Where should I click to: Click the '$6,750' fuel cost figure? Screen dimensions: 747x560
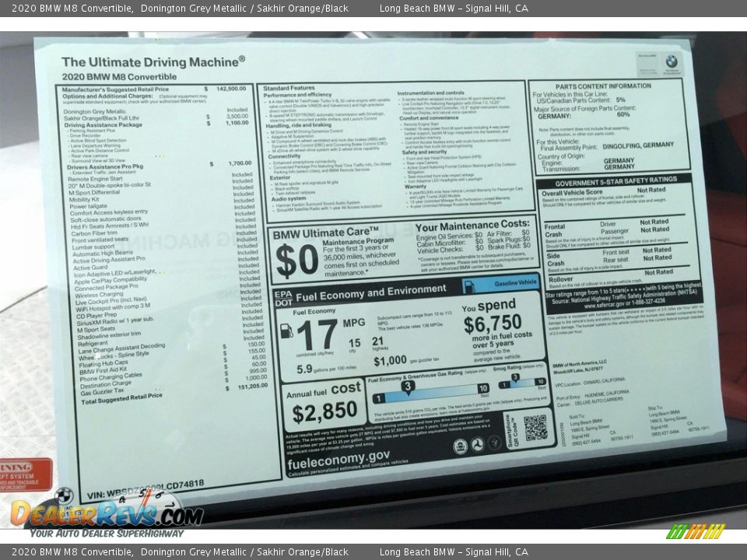pyautogui.click(x=493, y=324)
